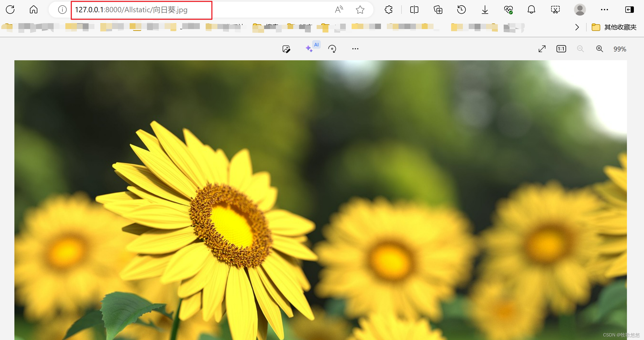Image resolution: width=644 pixels, height=340 pixels.
Task: Open the 其他收藏夹 folder
Action: pyautogui.click(x=614, y=27)
